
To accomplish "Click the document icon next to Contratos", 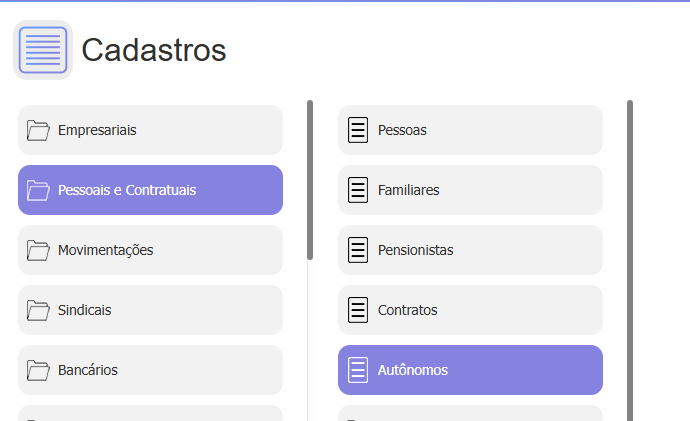I will [358, 310].
